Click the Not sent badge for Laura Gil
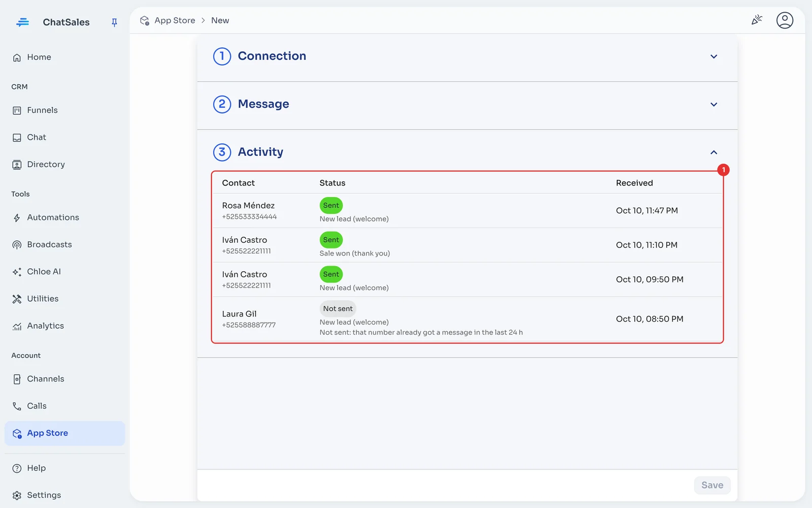This screenshot has width=812, height=508. coord(337,308)
